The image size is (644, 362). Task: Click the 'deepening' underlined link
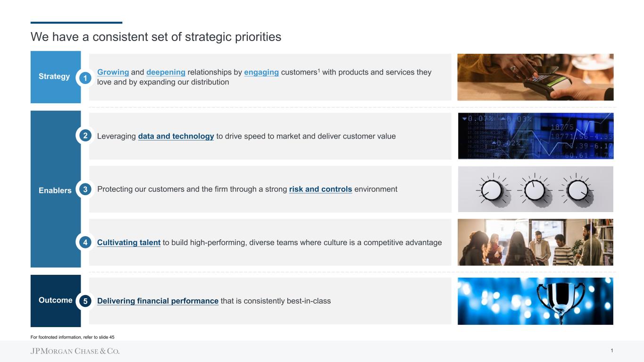click(x=166, y=72)
